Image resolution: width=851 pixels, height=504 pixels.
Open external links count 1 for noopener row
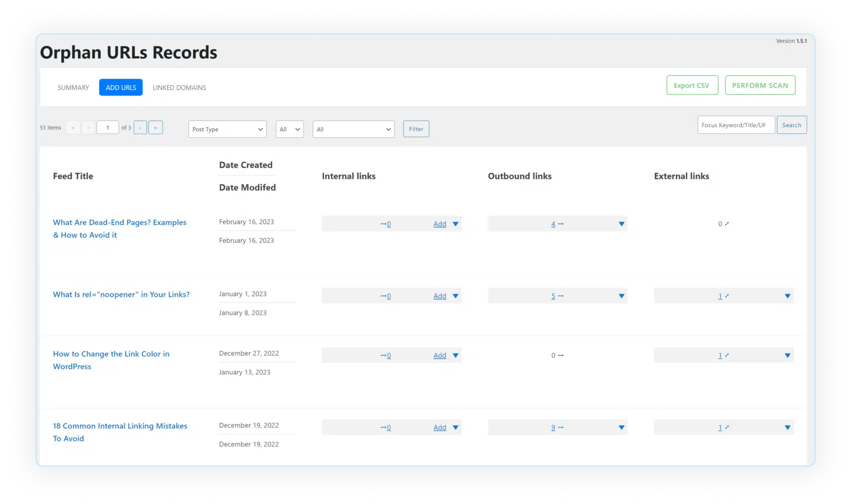[720, 296]
